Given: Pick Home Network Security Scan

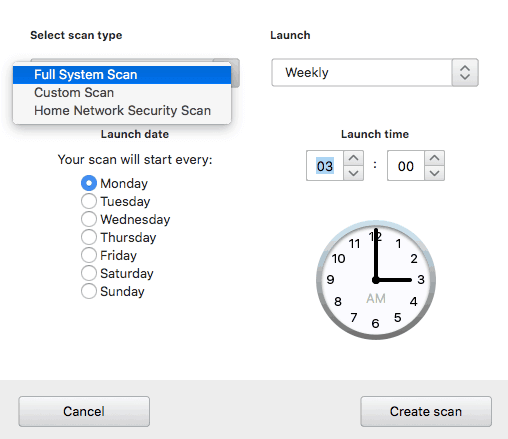Looking at the screenshot, I should tap(122, 111).
